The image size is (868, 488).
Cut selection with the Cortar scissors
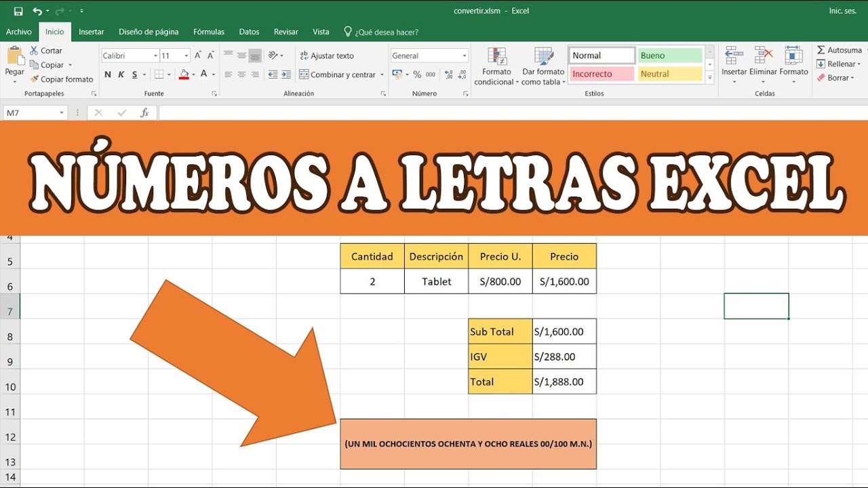tap(34, 51)
